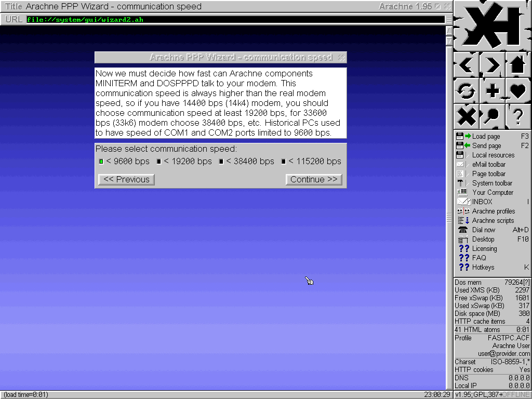Screen dimensions: 532x399
Task: Click the Your Computer link text
Action: (x=493, y=192)
